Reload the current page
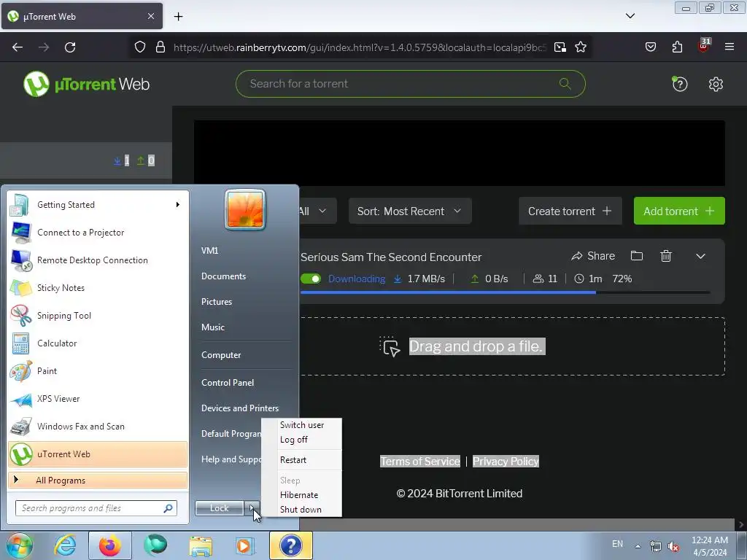Screen dimensions: 747x560 pos(70,47)
